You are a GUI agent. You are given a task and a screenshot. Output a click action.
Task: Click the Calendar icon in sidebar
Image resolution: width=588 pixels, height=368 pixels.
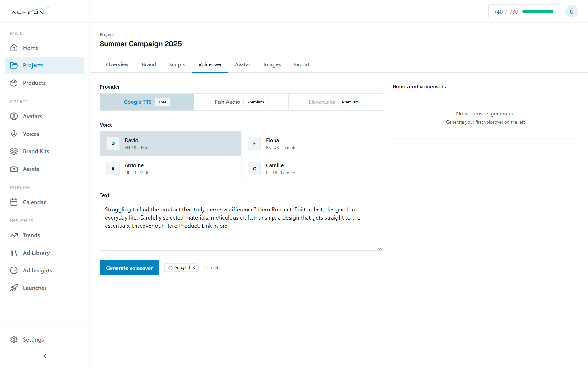[14, 202]
